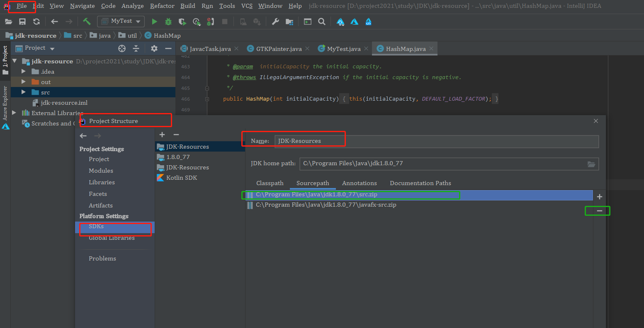
Task: Click Search Everywhere magnifier icon
Action: coord(321,22)
